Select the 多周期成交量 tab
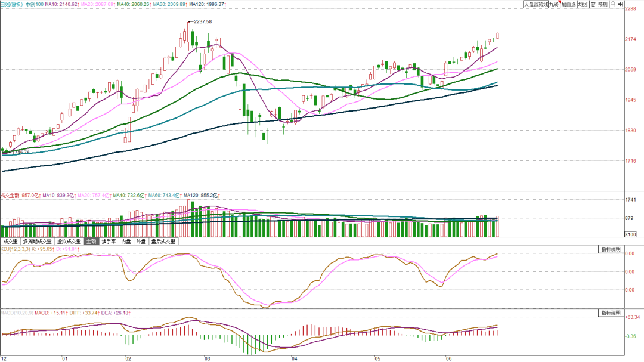This screenshot has width=644, height=362. click(x=38, y=241)
